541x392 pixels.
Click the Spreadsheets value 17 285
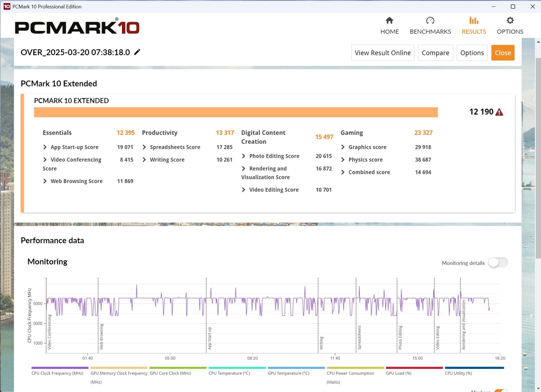[224, 147]
